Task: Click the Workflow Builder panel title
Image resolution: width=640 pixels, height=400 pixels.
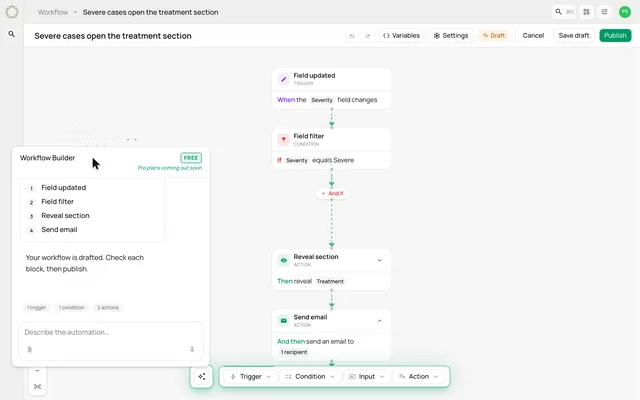Action: [47, 158]
